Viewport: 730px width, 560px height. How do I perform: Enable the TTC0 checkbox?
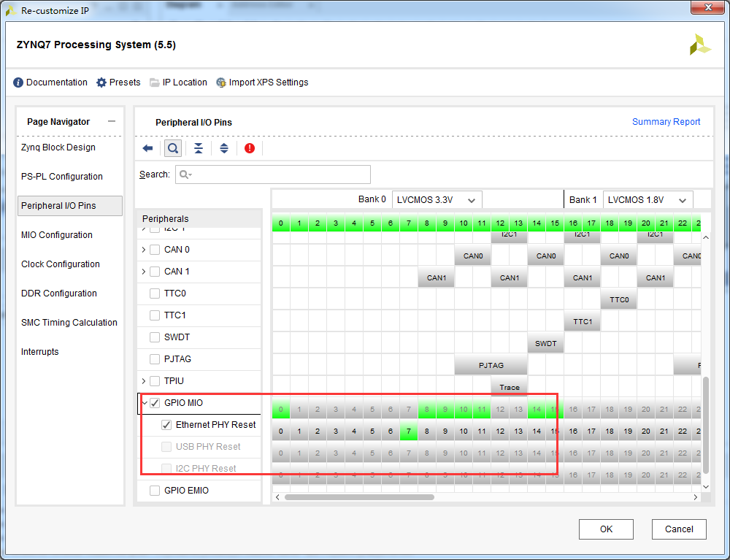(155, 294)
